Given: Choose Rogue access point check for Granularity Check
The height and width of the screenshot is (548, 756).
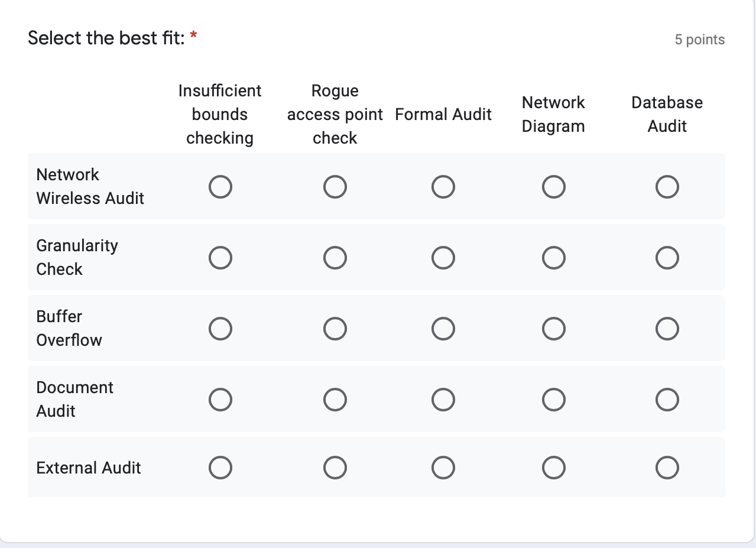Looking at the screenshot, I should 335,257.
